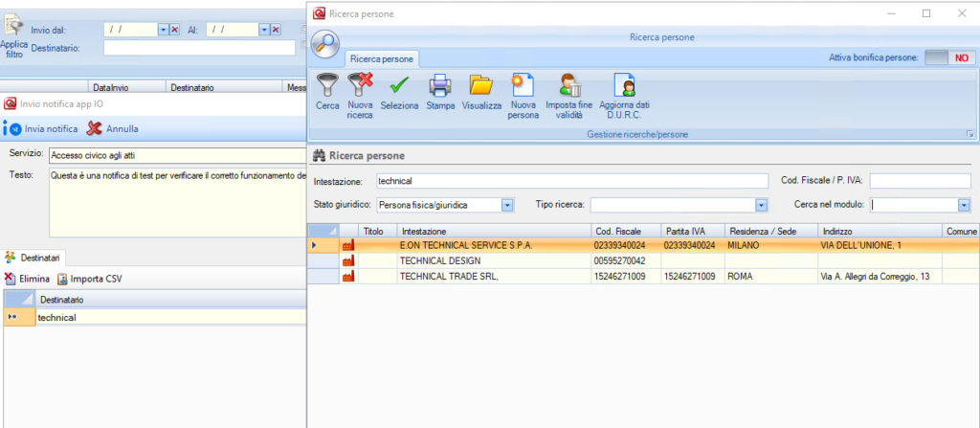Click Imposta fine validità icon
The height and width of the screenshot is (428, 980).
[568, 84]
